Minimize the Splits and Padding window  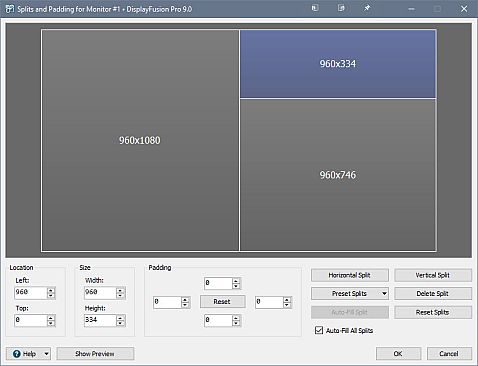[x=412, y=9]
